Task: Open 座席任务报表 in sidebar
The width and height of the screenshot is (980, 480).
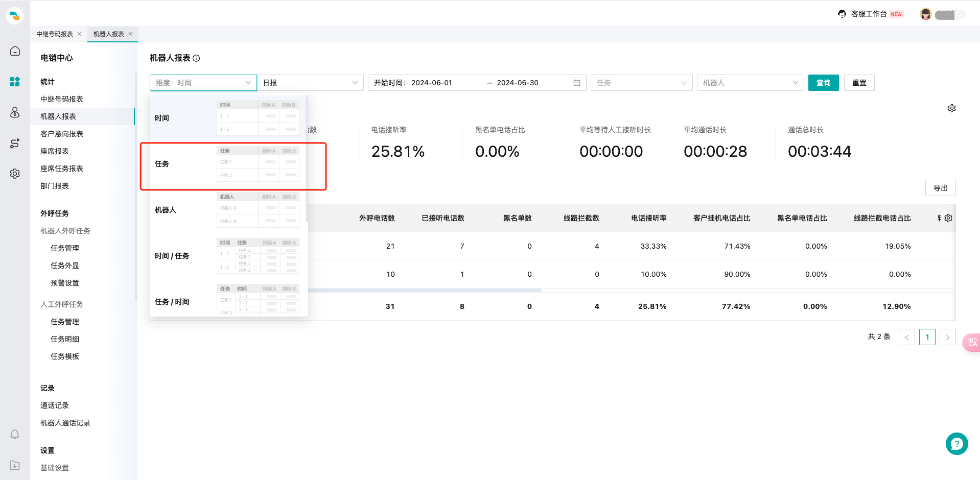Action: point(62,169)
